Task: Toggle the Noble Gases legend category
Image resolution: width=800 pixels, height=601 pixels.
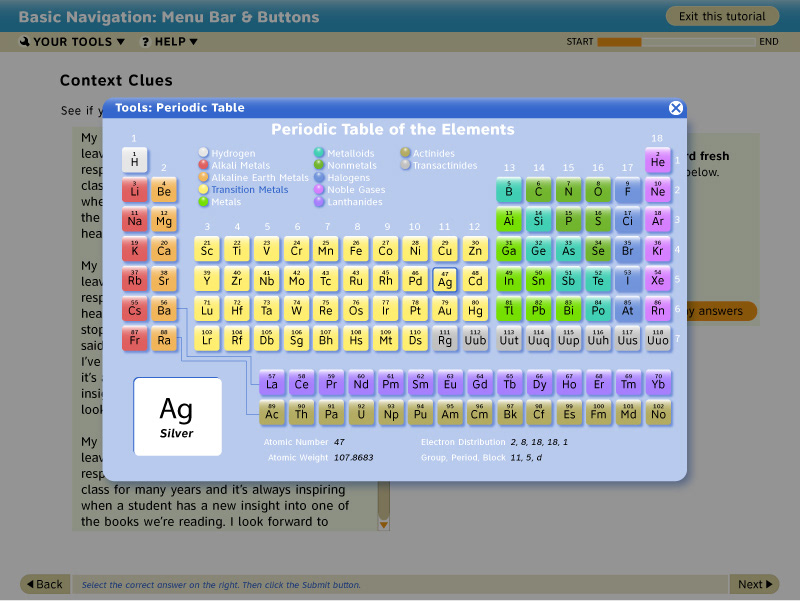Action: pos(350,189)
